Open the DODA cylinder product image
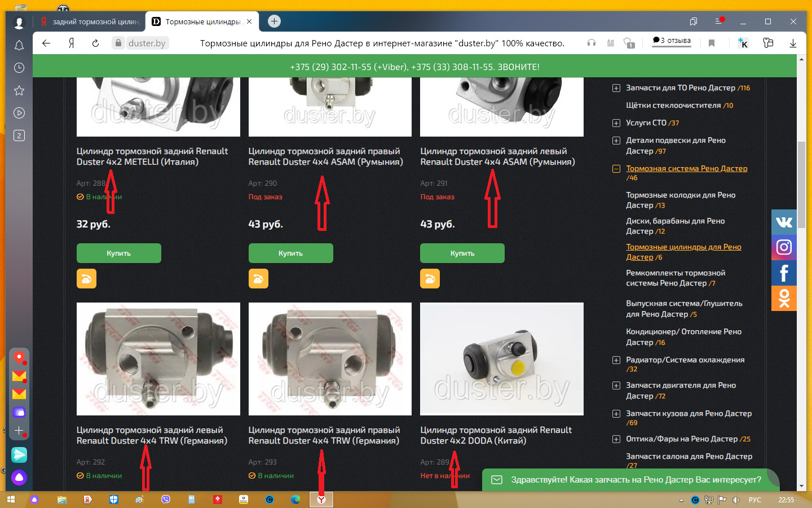 [x=502, y=359]
